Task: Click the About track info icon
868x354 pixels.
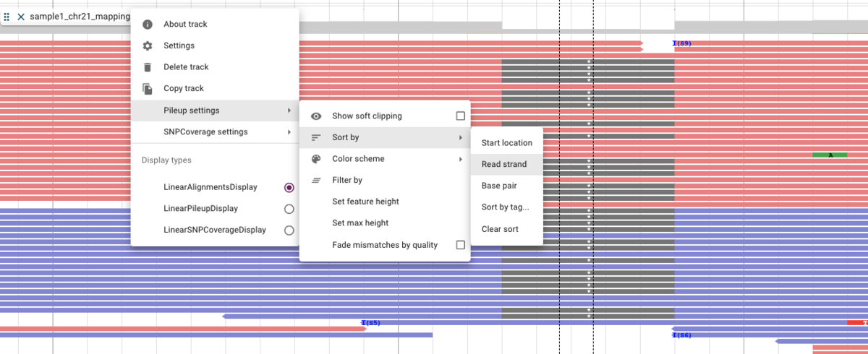Action: tap(148, 24)
